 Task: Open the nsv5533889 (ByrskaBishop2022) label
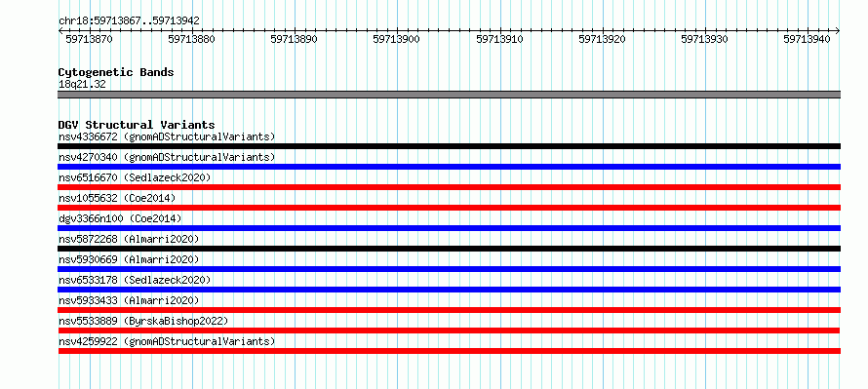pyautogui.click(x=143, y=321)
